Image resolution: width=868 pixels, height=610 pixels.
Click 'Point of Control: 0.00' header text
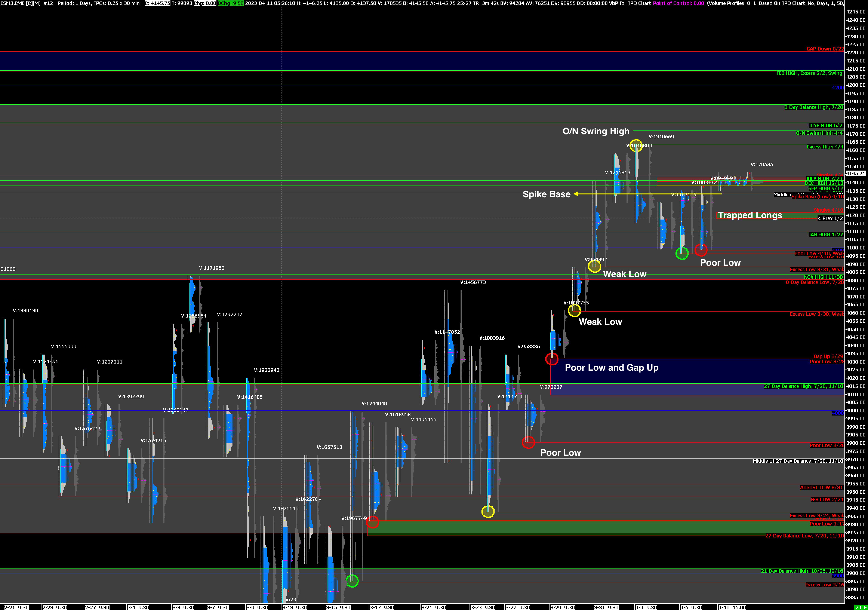[678, 3]
